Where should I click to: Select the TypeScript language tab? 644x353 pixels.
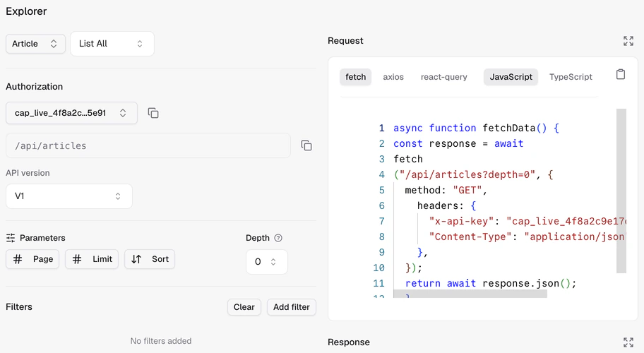[x=571, y=77]
